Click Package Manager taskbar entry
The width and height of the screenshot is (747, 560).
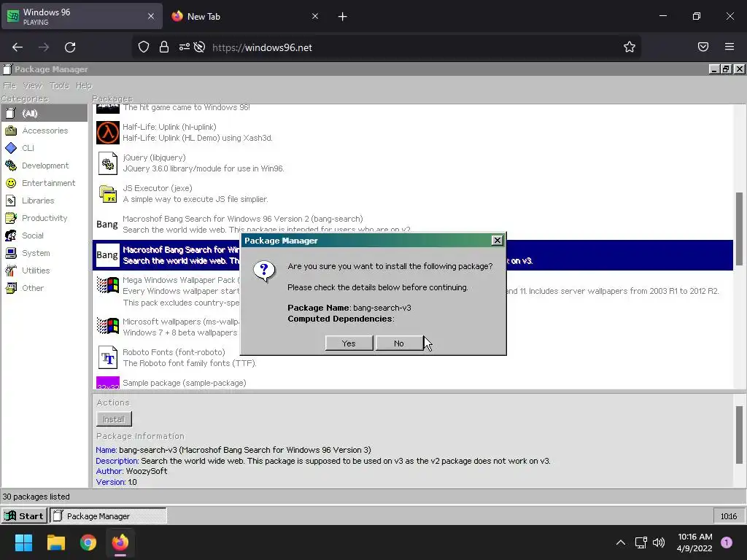(108, 516)
